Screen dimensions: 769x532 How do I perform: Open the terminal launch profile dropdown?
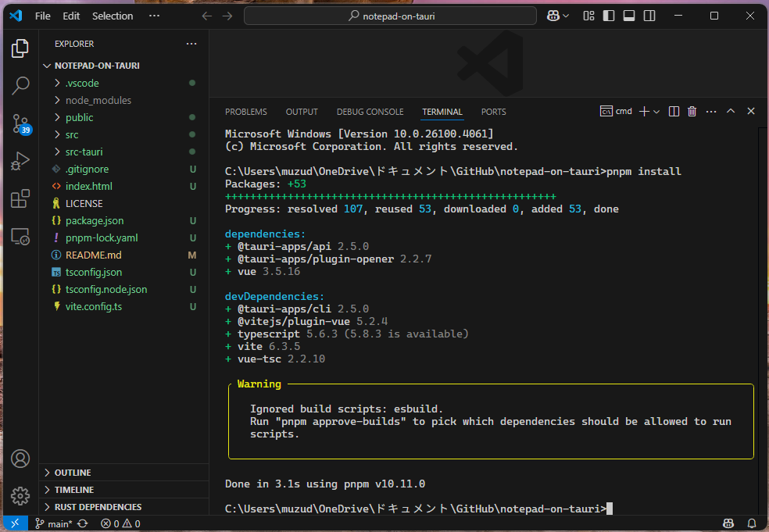click(x=656, y=112)
